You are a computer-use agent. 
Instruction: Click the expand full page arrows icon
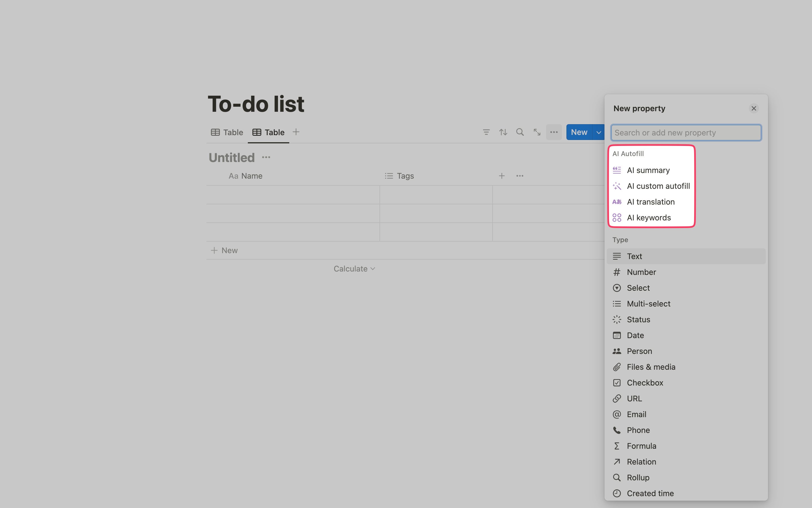tap(537, 132)
